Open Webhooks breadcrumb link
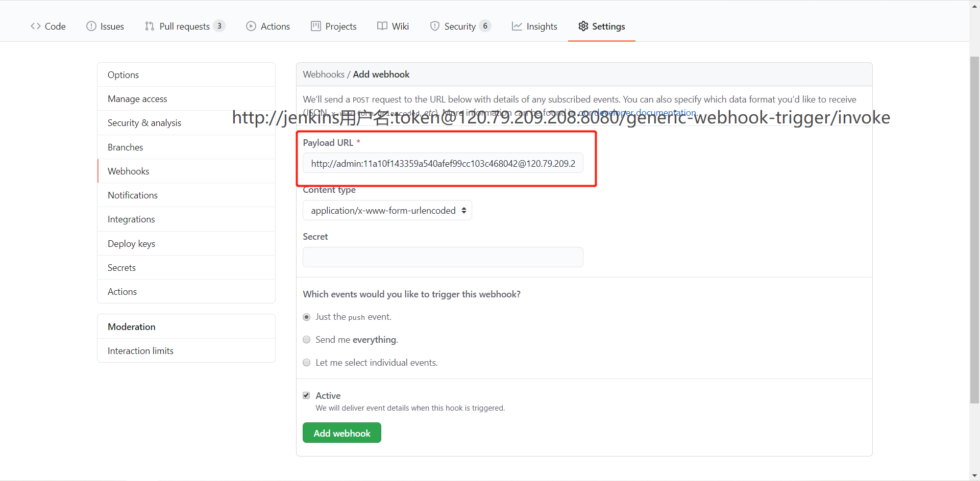This screenshot has width=980, height=481. click(x=324, y=74)
